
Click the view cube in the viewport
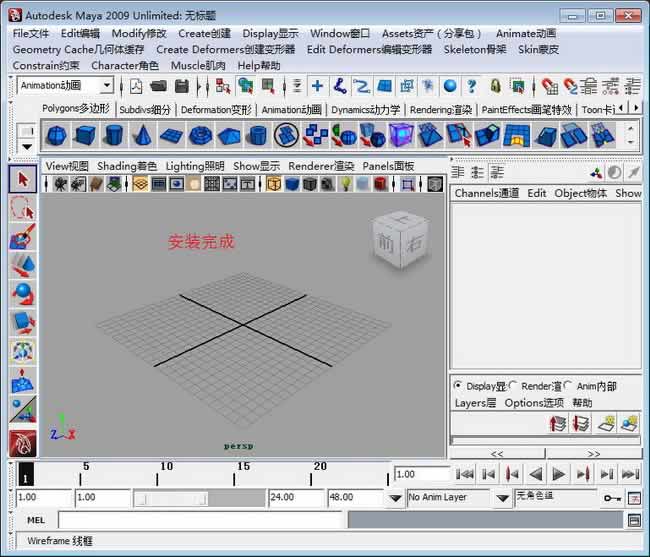click(400, 240)
